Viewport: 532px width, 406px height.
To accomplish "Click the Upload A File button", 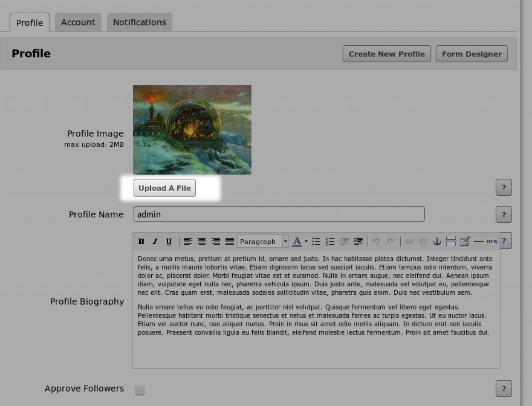I will click(x=165, y=188).
